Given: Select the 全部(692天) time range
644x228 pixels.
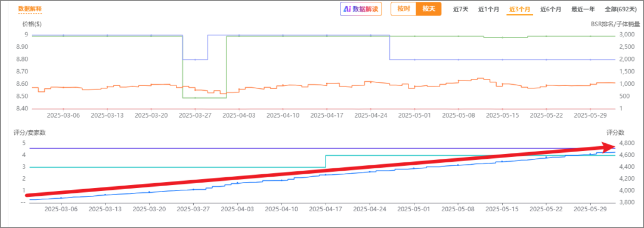Looking at the screenshot, I should tap(621, 9).
